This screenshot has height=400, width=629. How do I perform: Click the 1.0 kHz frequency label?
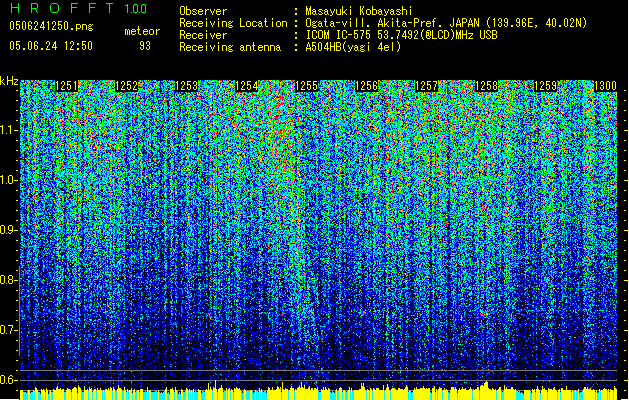[x=9, y=180]
